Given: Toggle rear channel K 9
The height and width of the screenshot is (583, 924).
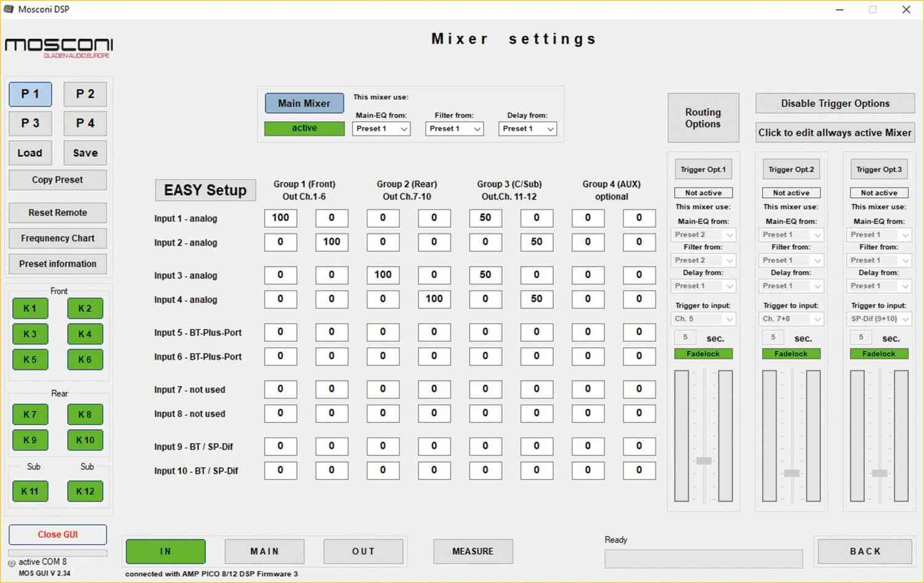Looking at the screenshot, I should click(30, 440).
